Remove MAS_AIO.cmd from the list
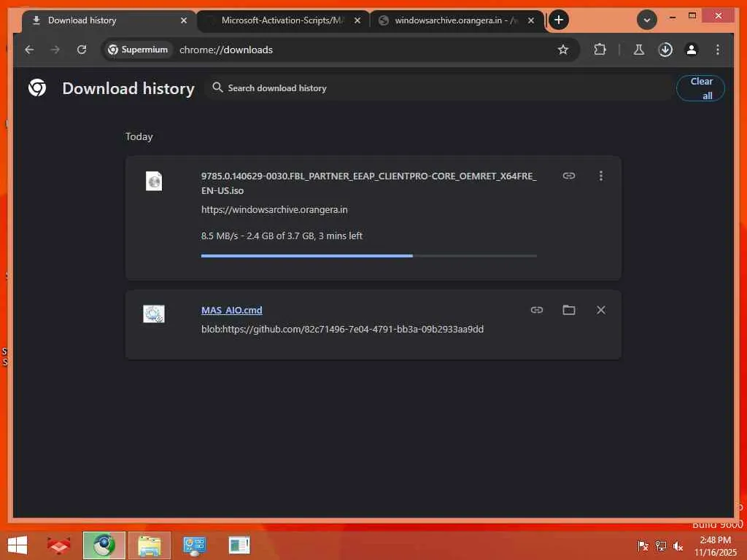This screenshot has height=560, width=747. (x=601, y=310)
